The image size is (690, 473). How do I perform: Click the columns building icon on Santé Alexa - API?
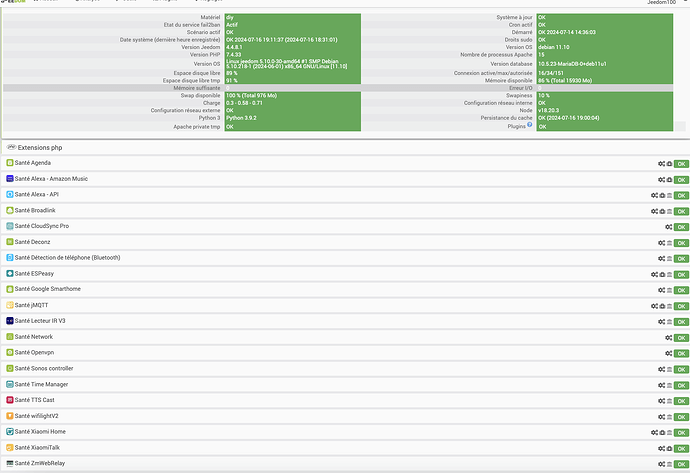(669, 195)
